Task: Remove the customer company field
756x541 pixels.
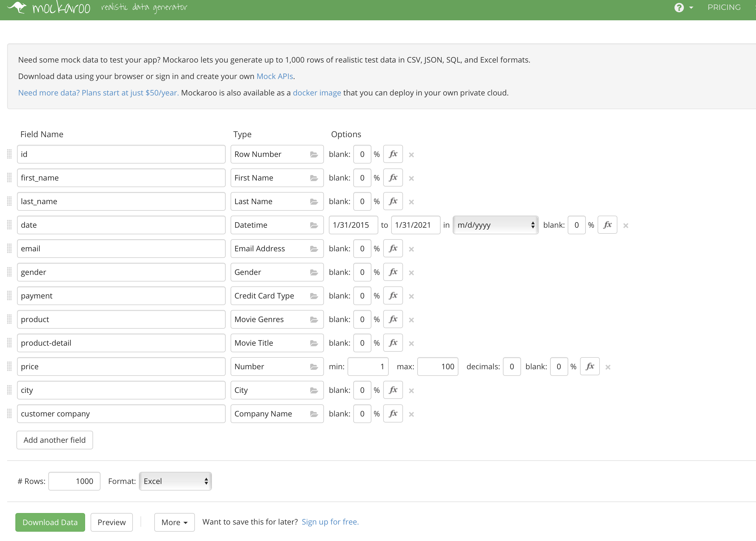Action: tap(411, 415)
